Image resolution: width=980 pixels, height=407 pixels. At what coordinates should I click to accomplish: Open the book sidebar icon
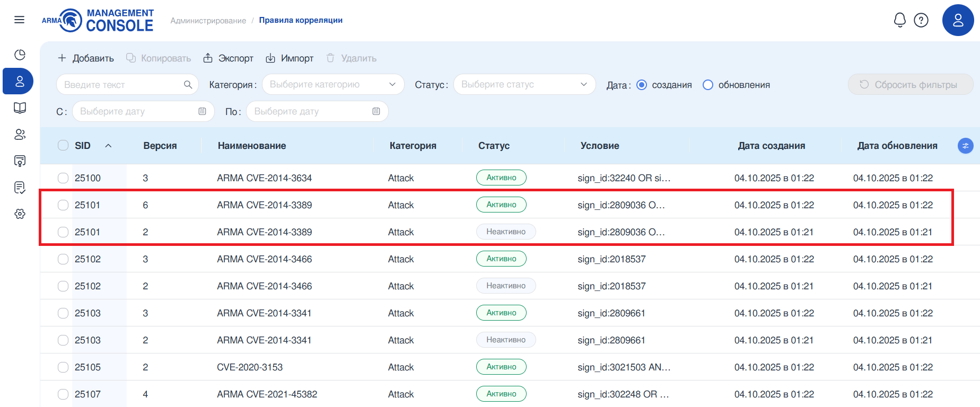20,108
